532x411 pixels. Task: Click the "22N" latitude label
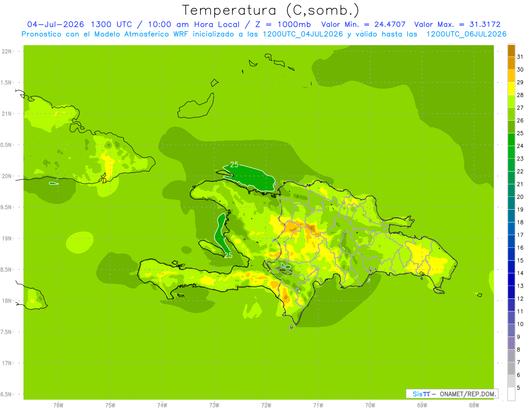click(x=7, y=51)
